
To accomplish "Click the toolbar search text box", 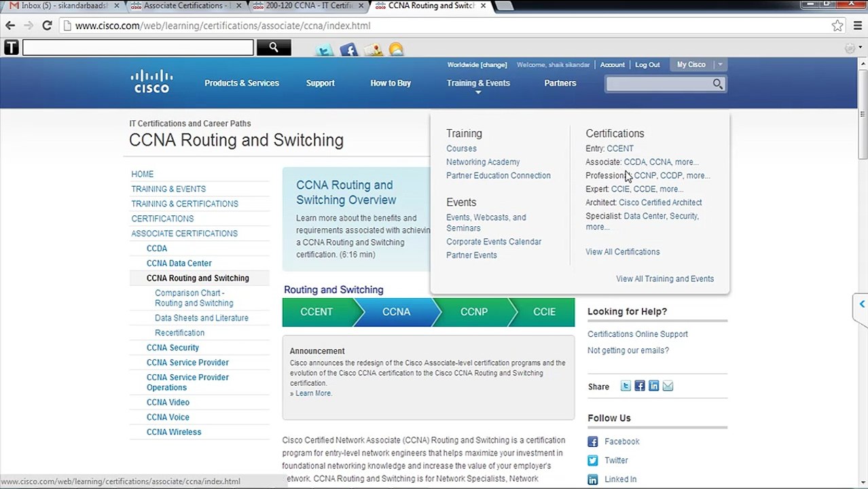I will coord(138,48).
